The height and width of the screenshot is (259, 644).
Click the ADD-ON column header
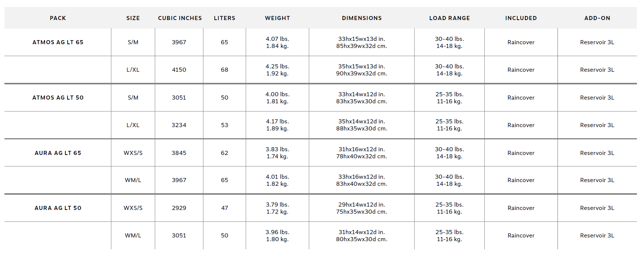597,18
